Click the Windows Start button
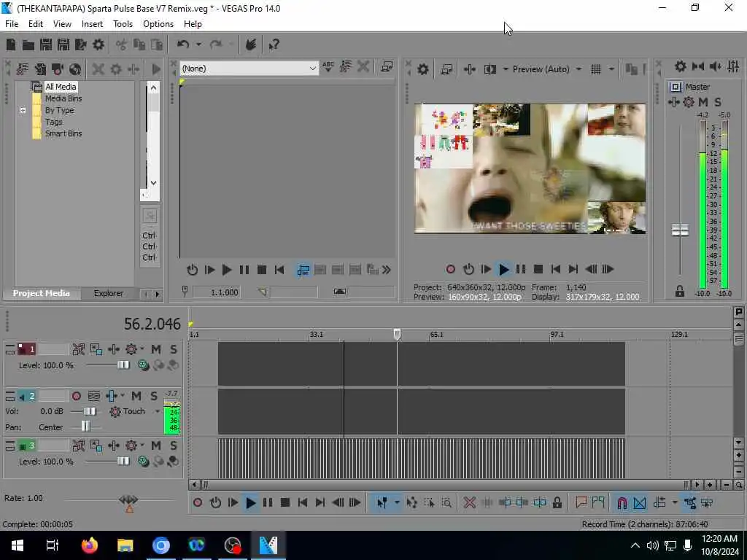 (18, 545)
